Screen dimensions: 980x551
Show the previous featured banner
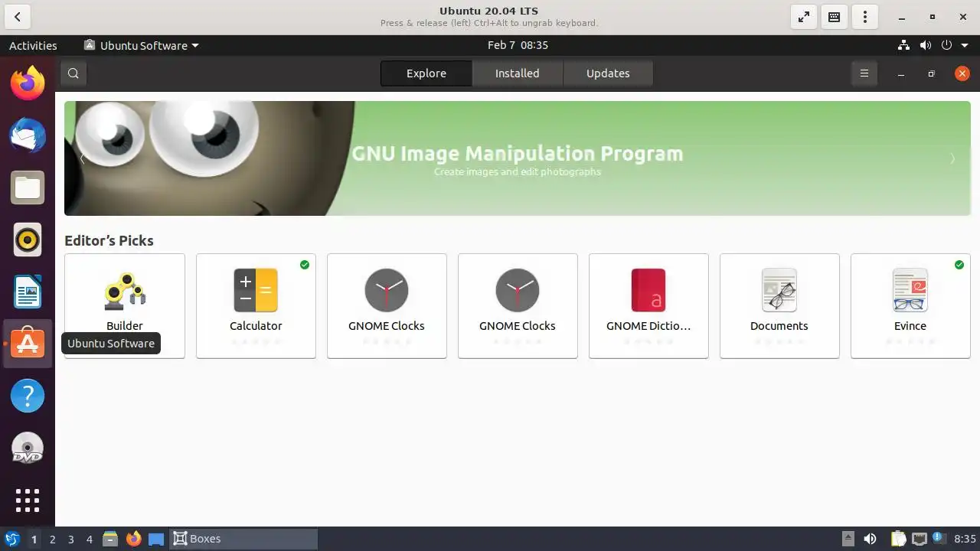(x=82, y=158)
